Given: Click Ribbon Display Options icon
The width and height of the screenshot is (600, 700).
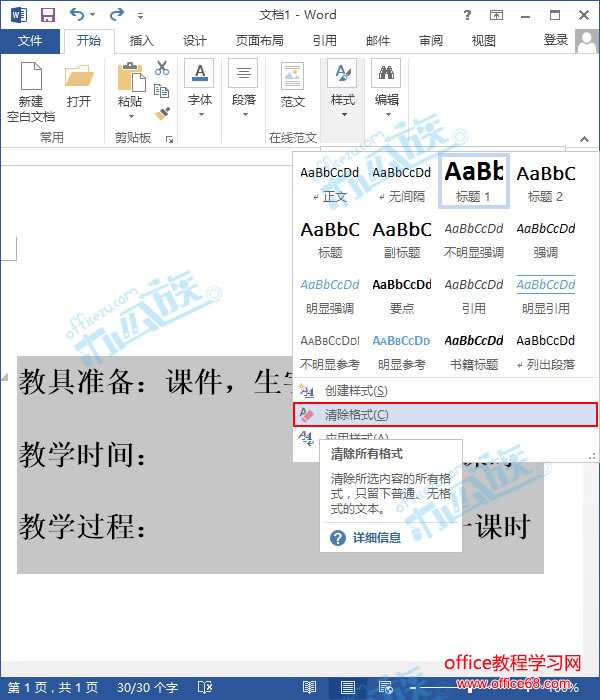Looking at the screenshot, I should coord(496,15).
